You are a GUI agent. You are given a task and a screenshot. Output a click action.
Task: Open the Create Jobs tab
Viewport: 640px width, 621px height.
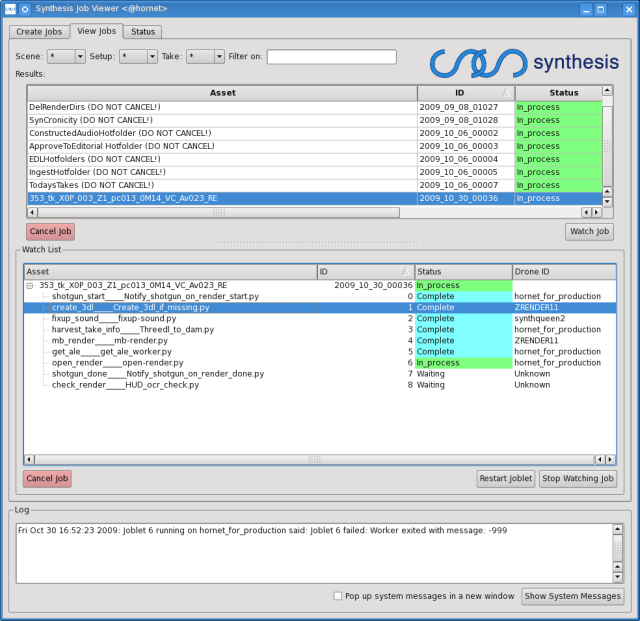tap(39, 32)
